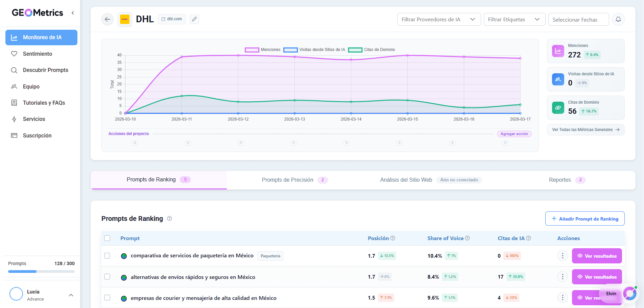Toggle Citas de Dominio legend swatch
The height and width of the screenshot is (308, 644).
[x=355, y=50]
